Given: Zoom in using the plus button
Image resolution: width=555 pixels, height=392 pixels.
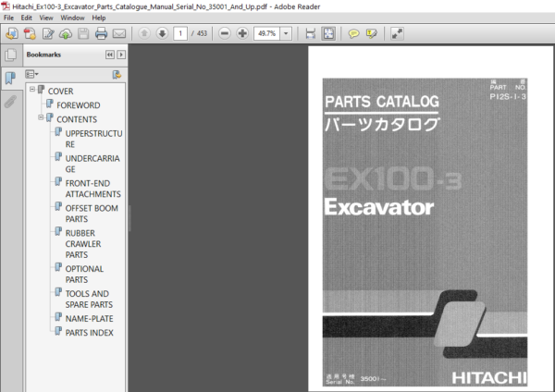Looking at the screenshot, I should (x=242, y=33).
